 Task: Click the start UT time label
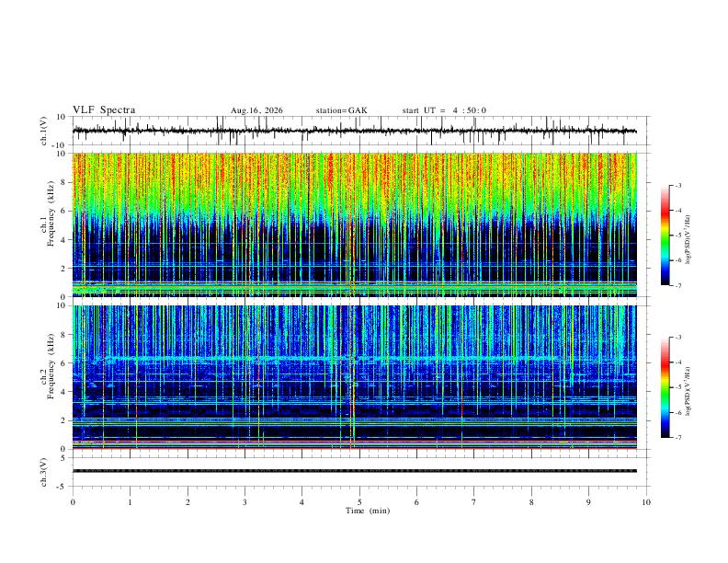point(444,110)
